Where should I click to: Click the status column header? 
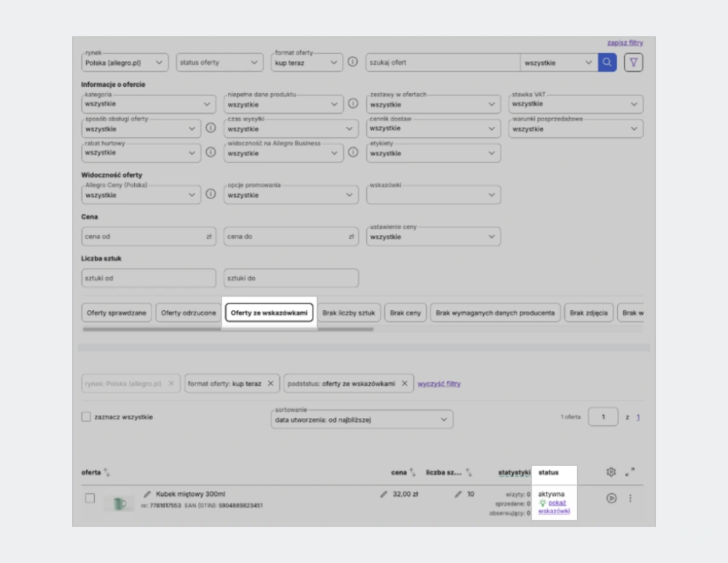pyautogui.click(x=548, y=473)
